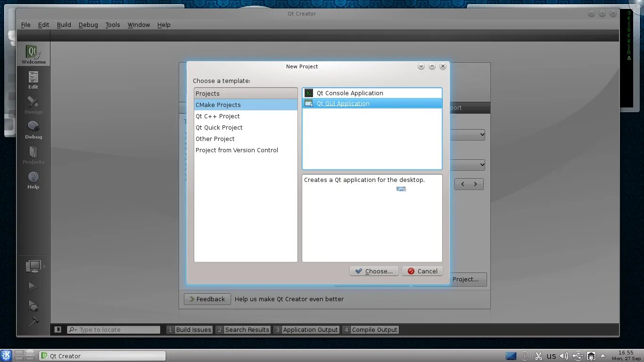644x362 pixels.
Task: Click the KDE application launcher icon
Action: tap(6, 356)
